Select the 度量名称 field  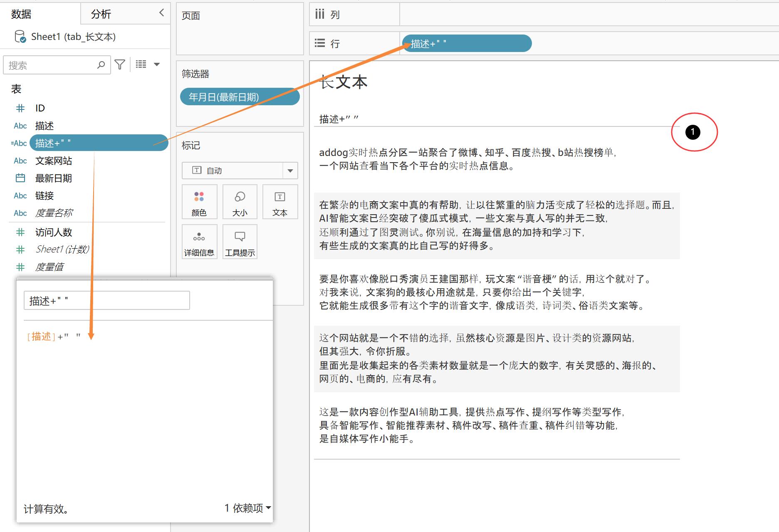(54, 213)
